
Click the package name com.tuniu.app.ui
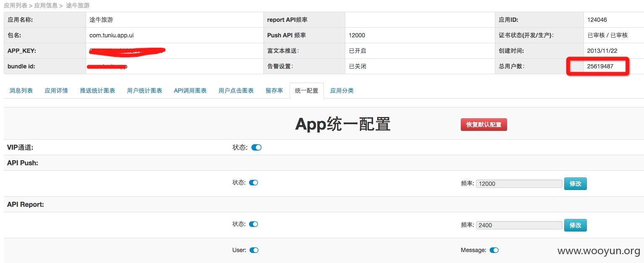[x=111, y=35]
